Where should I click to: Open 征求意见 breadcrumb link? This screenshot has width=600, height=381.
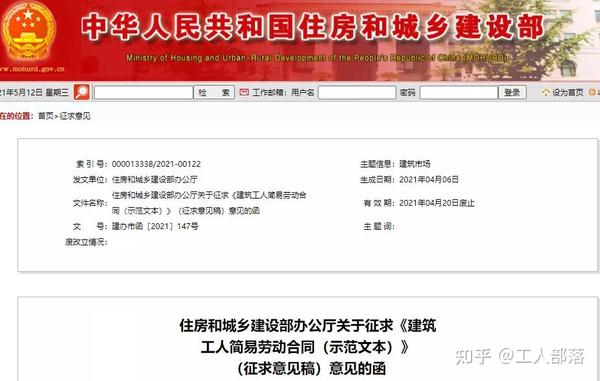point(75,116)
